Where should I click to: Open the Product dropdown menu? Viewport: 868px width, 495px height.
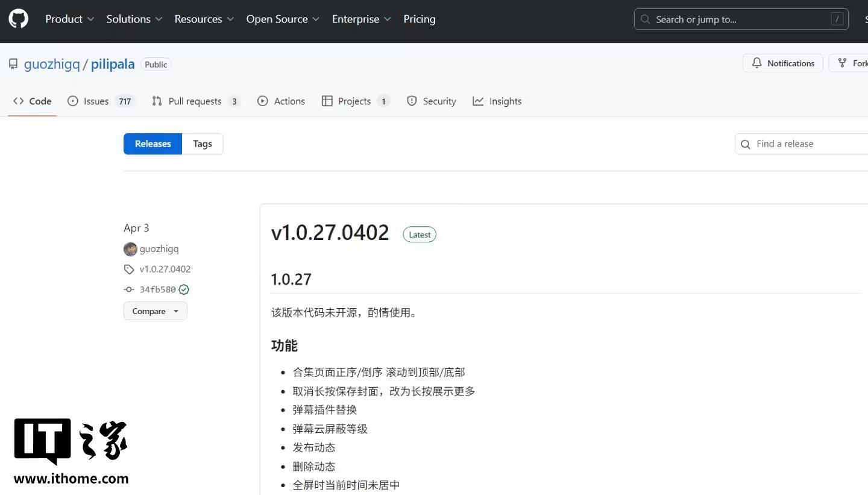(x=69, y=19)
